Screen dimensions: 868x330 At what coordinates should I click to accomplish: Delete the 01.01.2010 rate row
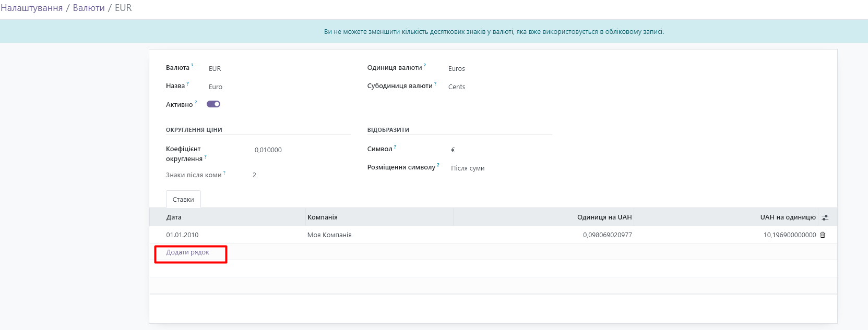[823, 235]
